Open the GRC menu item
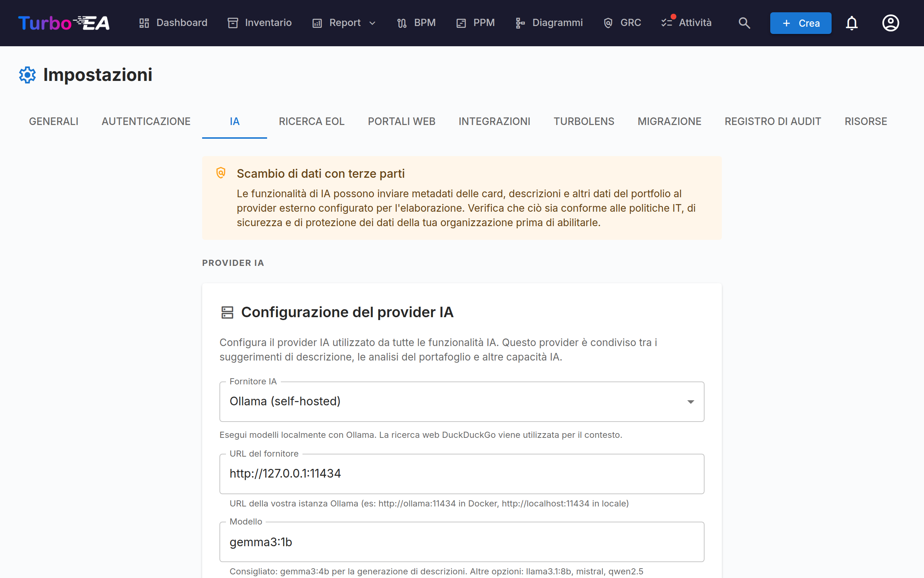 [x=622, y=23]
